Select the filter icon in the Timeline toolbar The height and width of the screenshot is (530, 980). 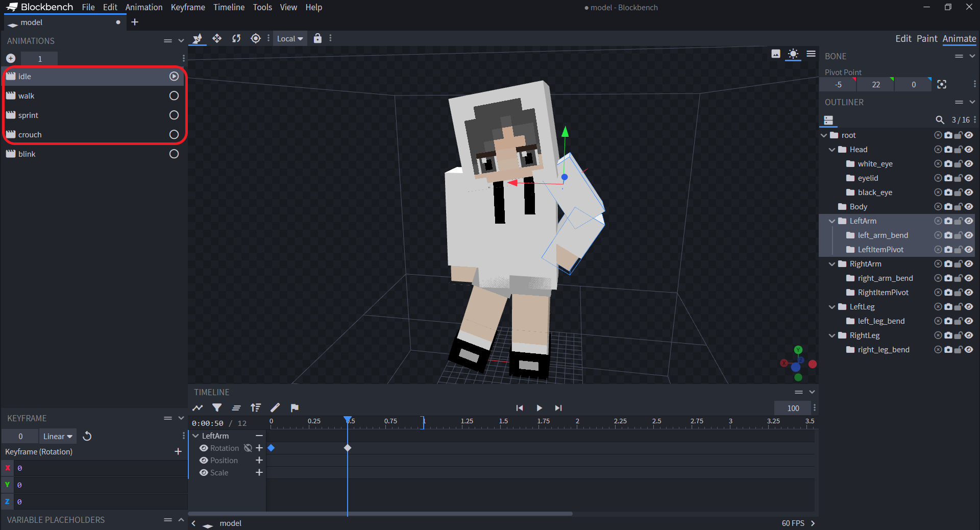tap(217, 407)
